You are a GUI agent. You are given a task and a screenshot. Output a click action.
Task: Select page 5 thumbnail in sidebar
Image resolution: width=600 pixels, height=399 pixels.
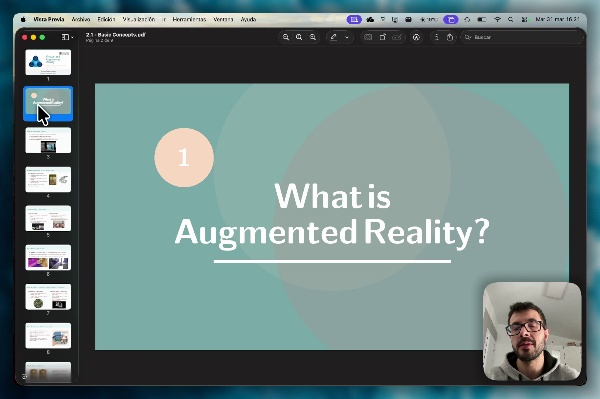coord(48,218)
